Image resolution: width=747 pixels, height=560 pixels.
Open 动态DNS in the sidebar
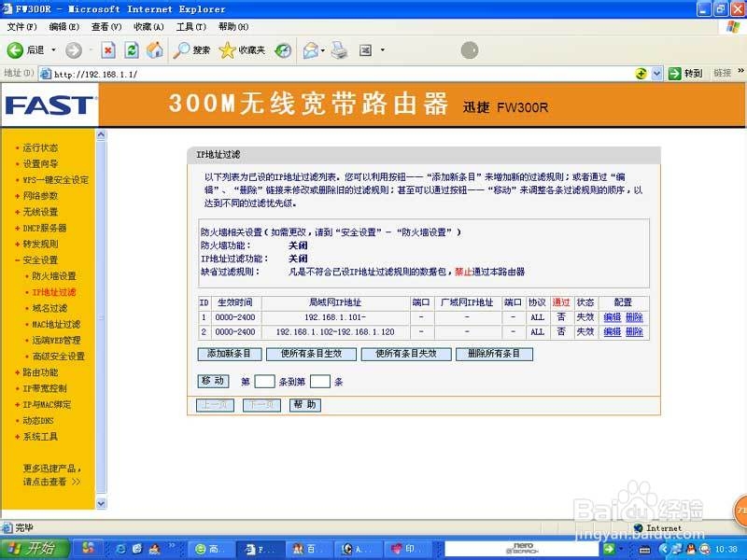(38, 421)
